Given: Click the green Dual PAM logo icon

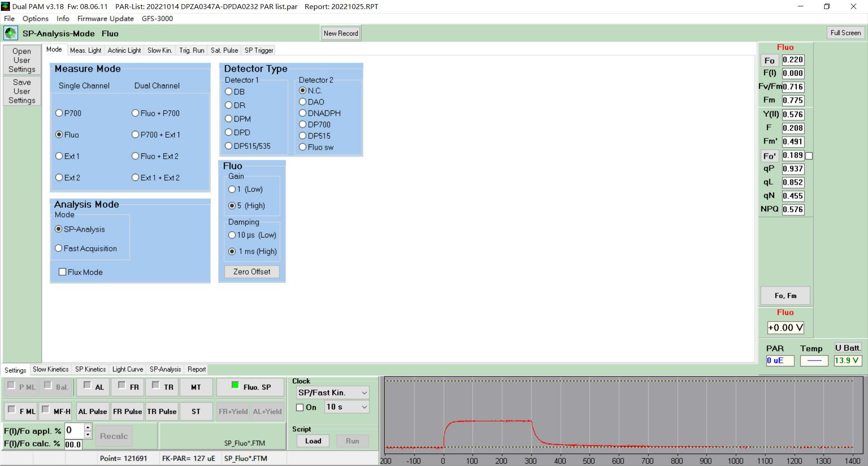Looking at the screenshot, I should 10,33.
